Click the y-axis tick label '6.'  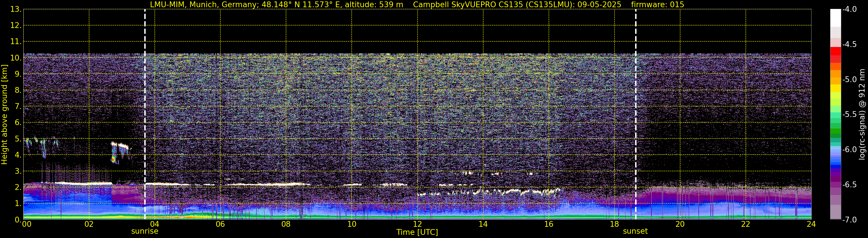[x=18, y=123]
